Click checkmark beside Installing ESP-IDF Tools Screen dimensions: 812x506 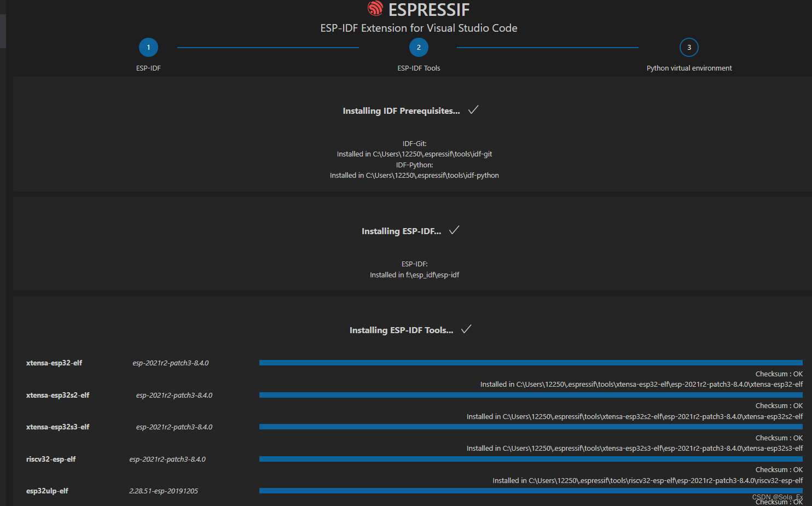(466, 329)
